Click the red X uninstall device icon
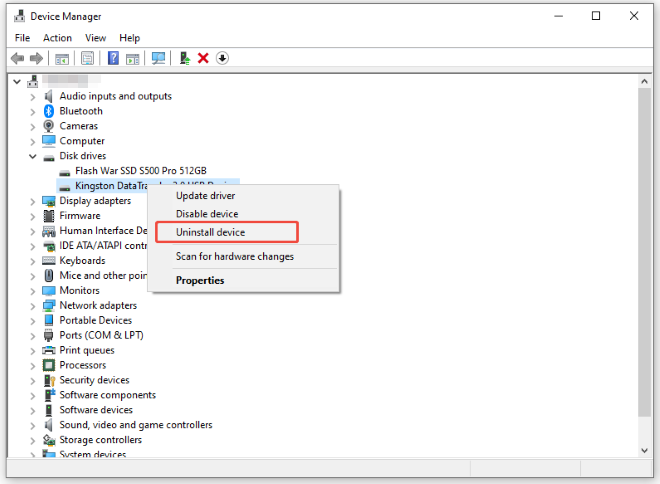 tap(203, 58)
